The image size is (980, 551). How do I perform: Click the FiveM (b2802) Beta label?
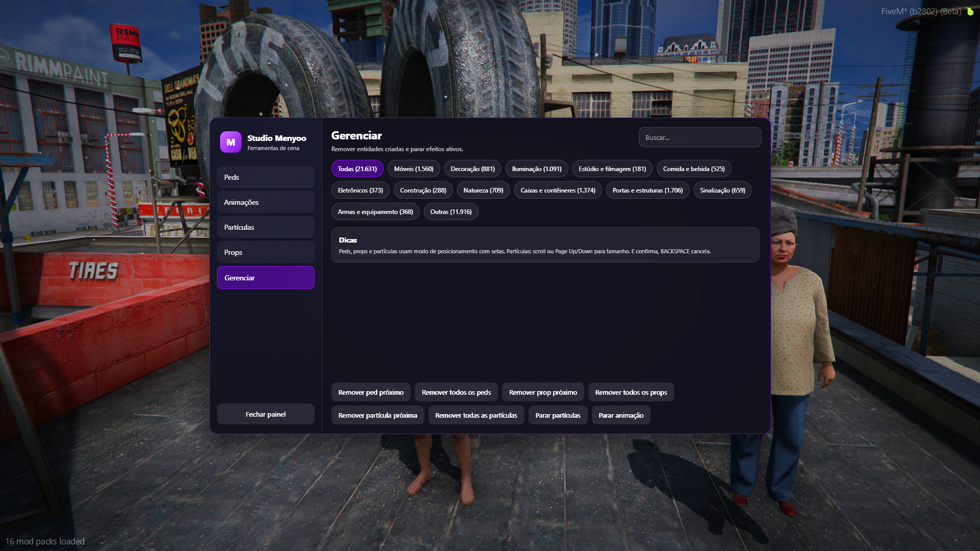coord(921,11)
